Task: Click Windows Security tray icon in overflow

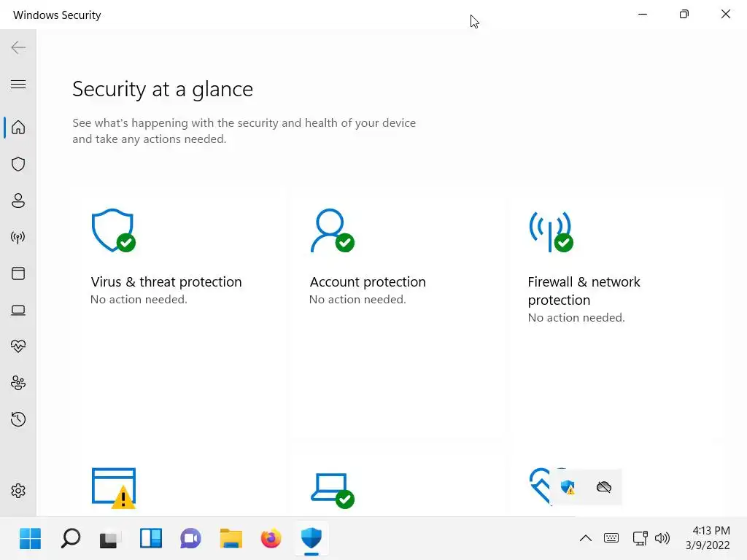Action: pyautogui.click(x=568, y=486)
